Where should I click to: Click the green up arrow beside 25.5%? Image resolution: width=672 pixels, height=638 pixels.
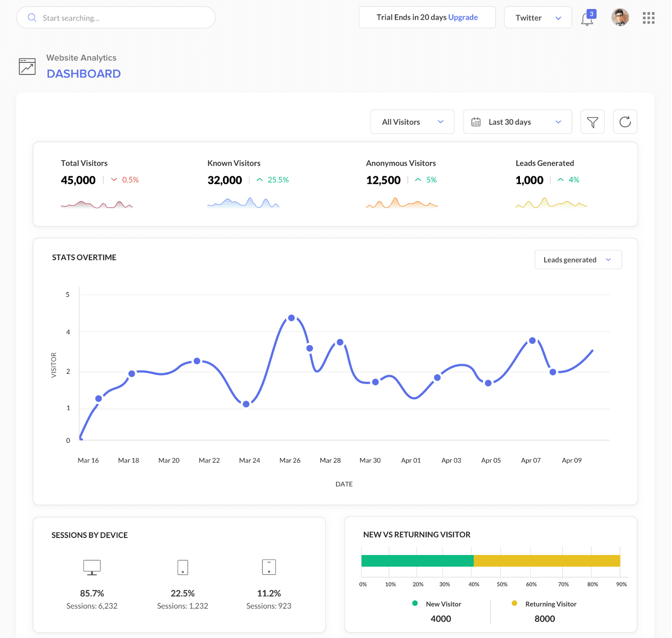click(259, 180)
